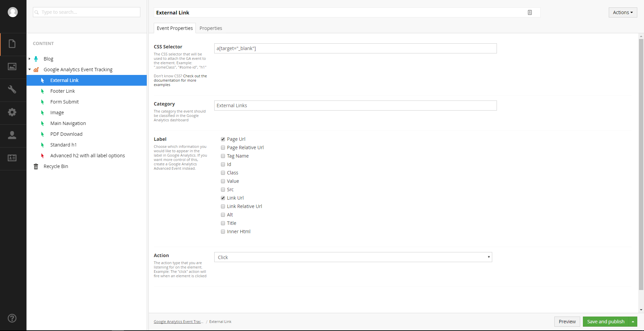Screen dimensions: 644x331
Task: Select Footer Link in the tree
Action: click(62, 91)
